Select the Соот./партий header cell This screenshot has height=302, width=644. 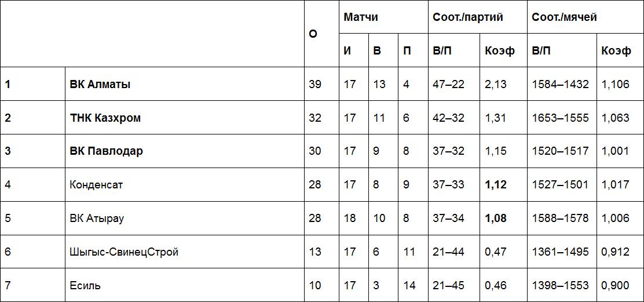[x=468, y=17]
